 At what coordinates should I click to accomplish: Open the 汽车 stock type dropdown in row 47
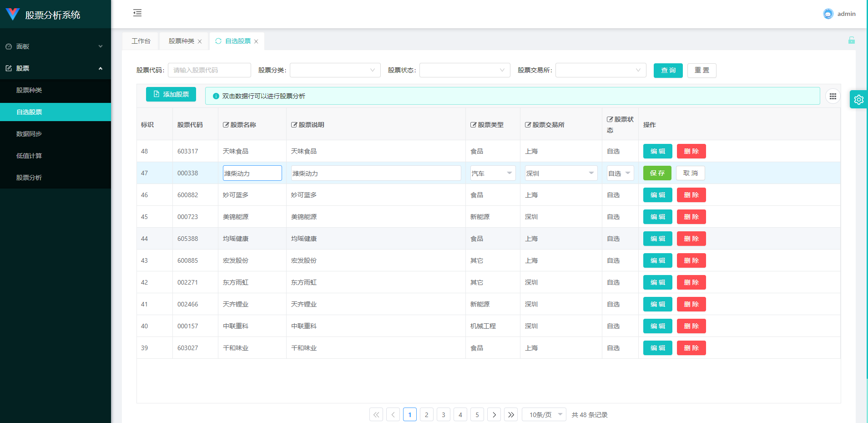(493, 173)
